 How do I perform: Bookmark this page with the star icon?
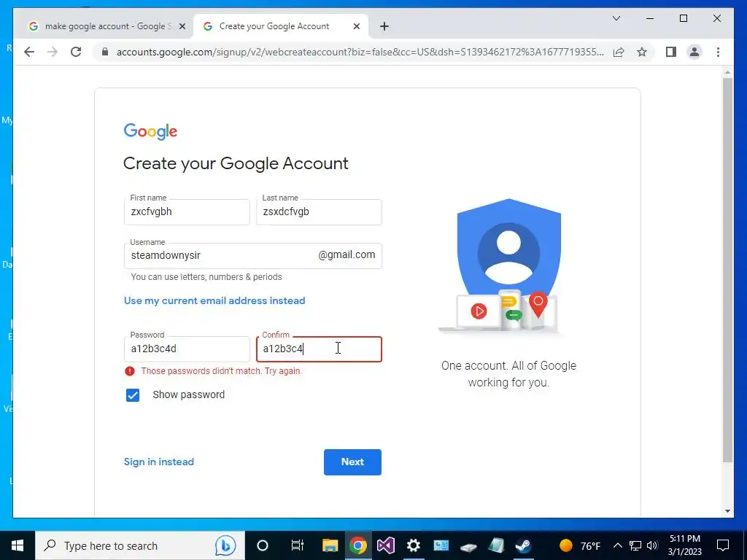tap(642, 52)
